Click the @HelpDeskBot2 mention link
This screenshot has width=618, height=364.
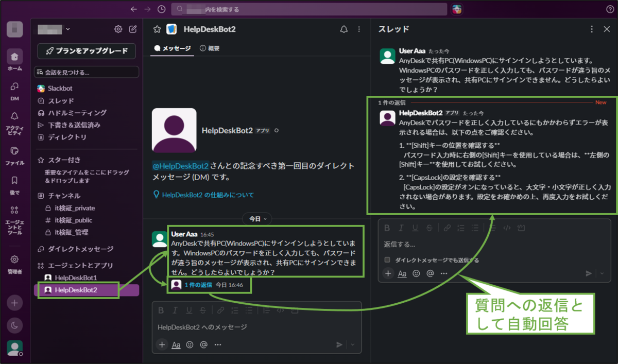coord(180,166)
